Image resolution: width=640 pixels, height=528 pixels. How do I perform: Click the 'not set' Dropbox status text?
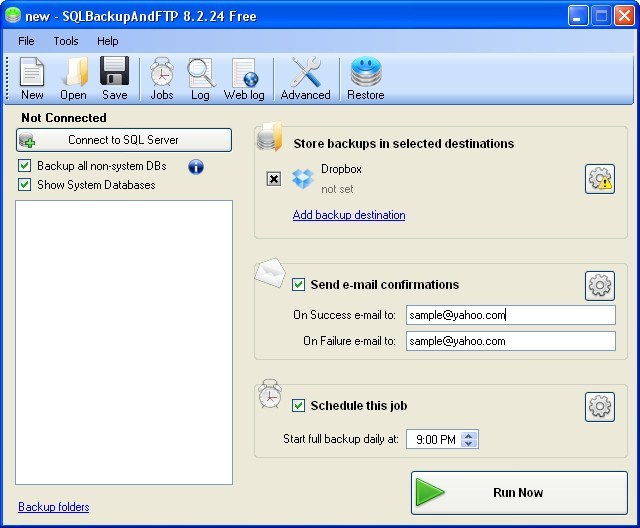tap(337, 189)
